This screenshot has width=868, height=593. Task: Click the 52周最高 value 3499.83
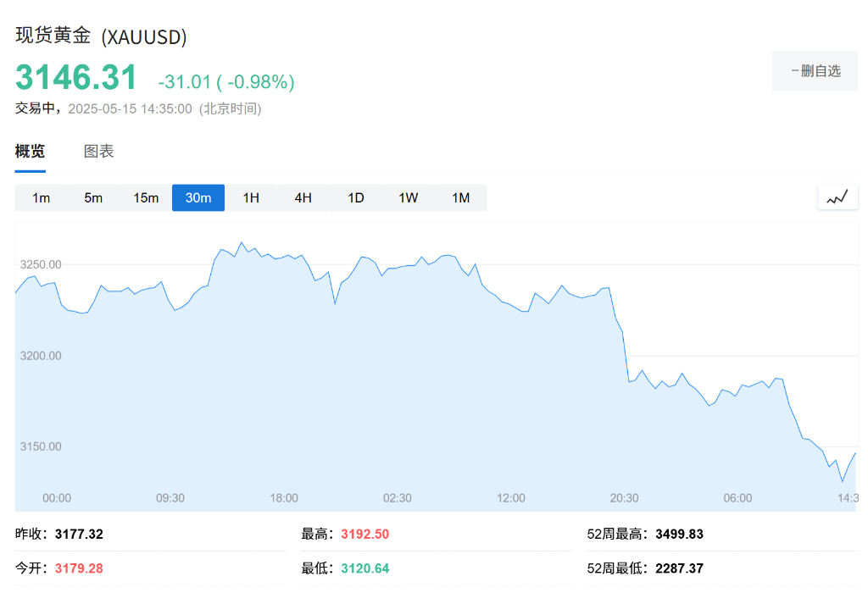[680, 535]
